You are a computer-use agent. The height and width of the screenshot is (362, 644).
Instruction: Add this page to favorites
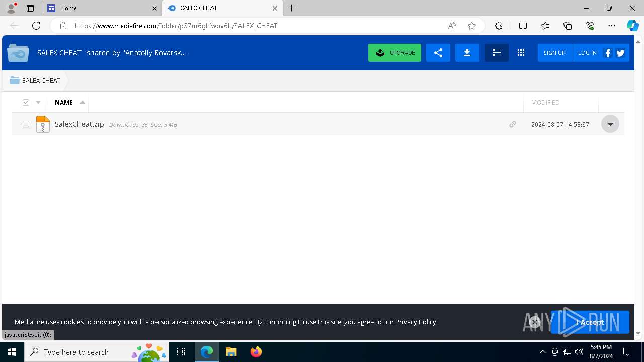click(471, 26)
